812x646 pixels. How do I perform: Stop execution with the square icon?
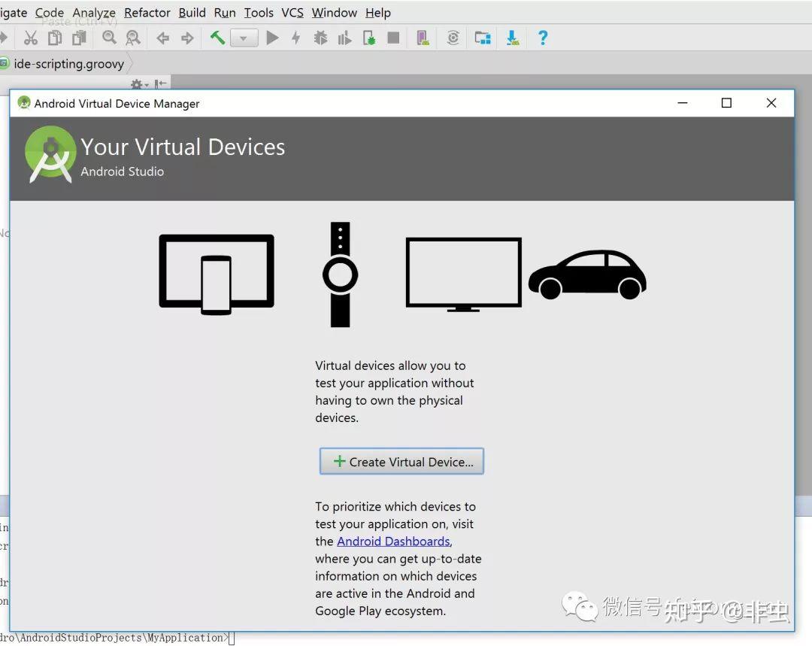click(x=393, y=38)
